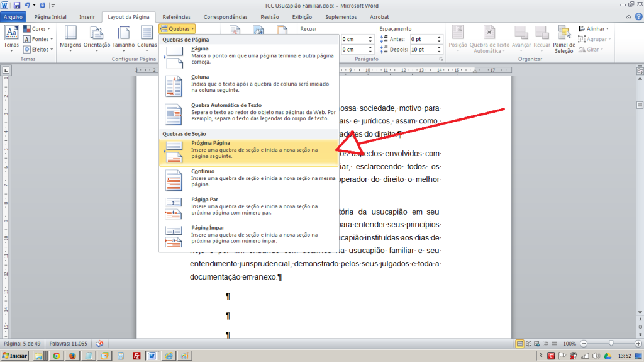Click the 100% zoom level button
The height and width of the screenshot is (362, 644).
point(569,344)
